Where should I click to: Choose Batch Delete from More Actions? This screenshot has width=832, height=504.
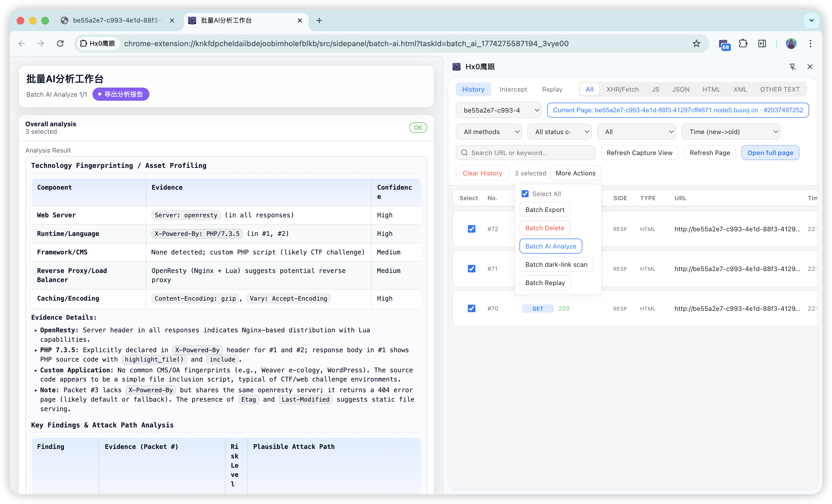545,228
